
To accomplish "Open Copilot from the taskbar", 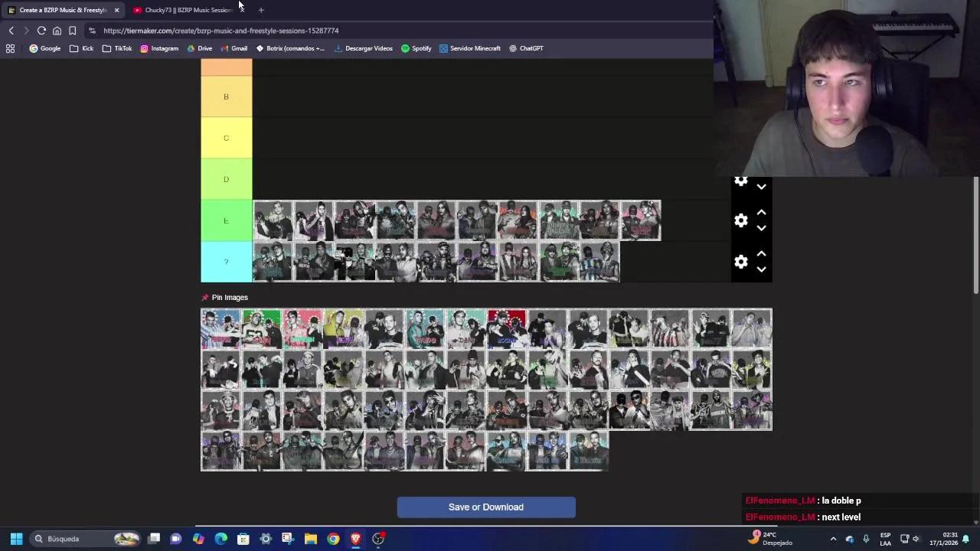I will pos(198,539).
